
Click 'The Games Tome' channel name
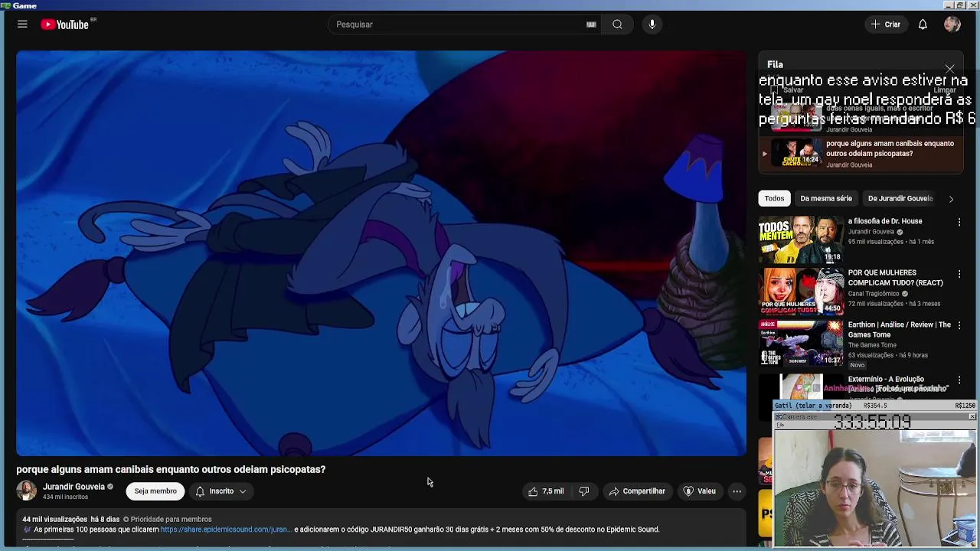(x=872, y=345)
